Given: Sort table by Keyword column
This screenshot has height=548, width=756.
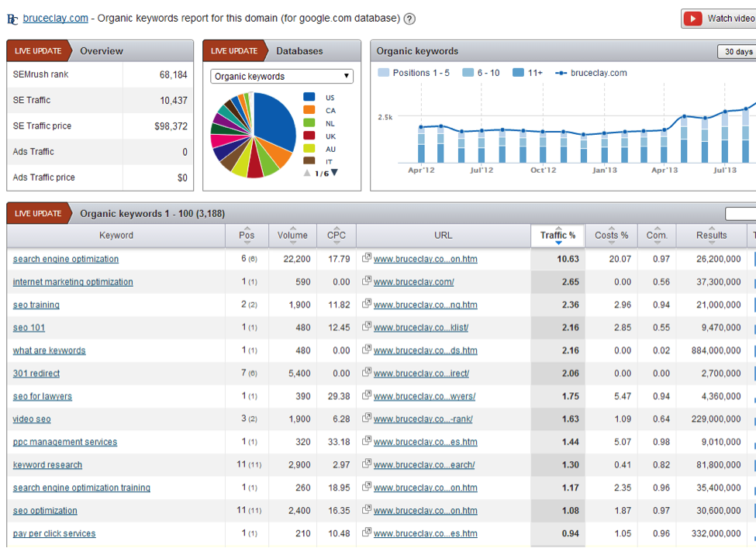Looking at the screenshot, I should (x=116, y=236).
